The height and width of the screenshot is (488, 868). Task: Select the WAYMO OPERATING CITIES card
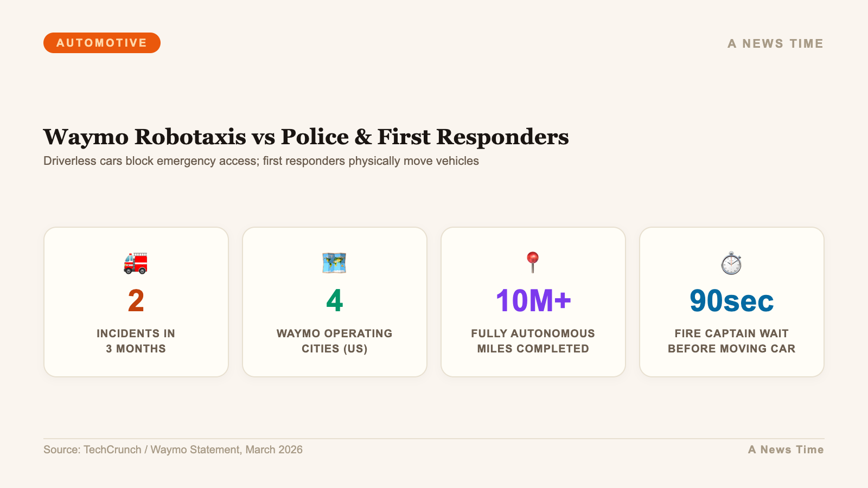(x=334, y=302)
